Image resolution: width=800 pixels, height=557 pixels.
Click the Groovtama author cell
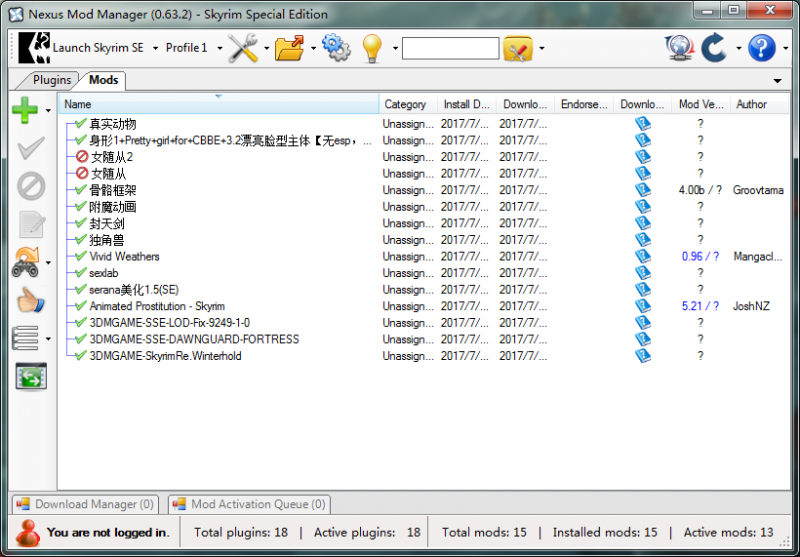point(758,190)
